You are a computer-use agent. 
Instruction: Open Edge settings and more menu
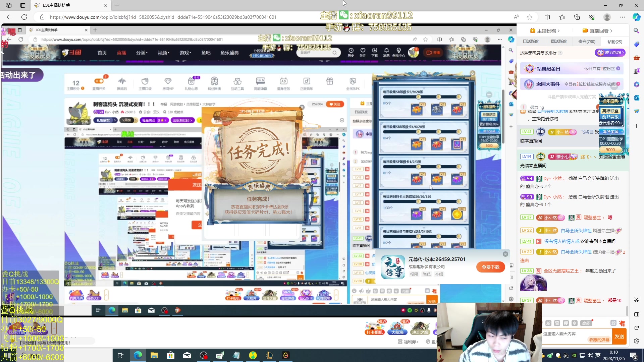pyautogui.click(x=623, y=17)
